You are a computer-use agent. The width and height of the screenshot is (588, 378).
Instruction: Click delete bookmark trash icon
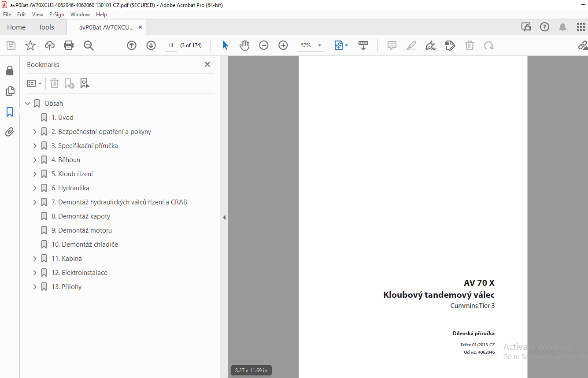(x=54, y=83)
